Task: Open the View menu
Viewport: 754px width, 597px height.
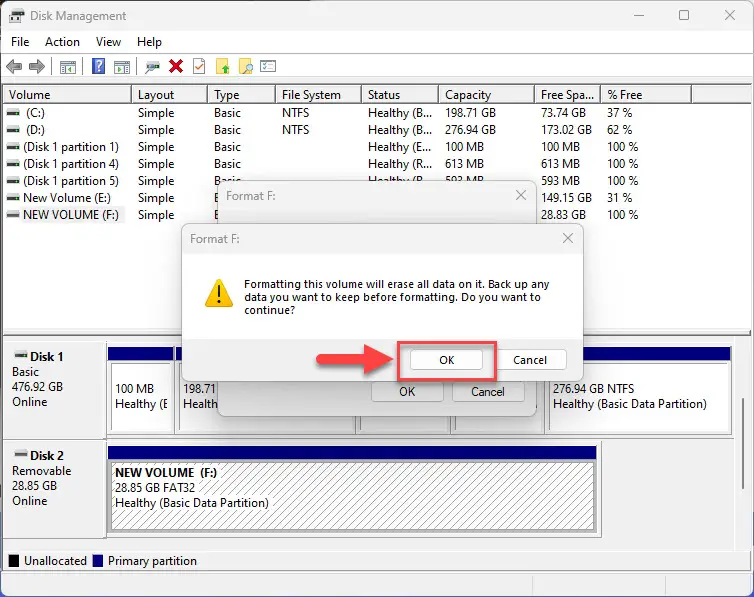Action: click(x=108, y=42)
